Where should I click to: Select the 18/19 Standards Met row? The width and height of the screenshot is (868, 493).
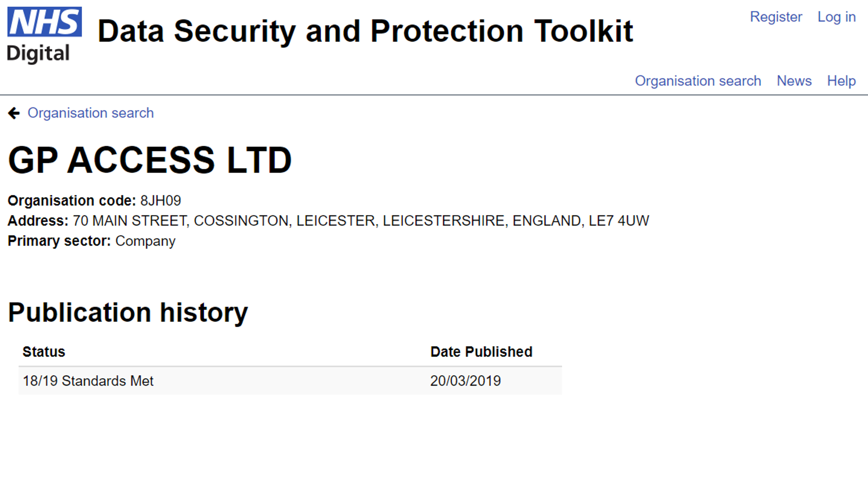point(88,381)
